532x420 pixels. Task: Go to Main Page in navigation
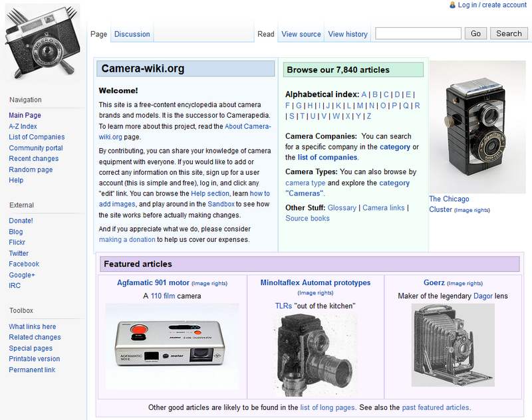(x=25, y=115)
